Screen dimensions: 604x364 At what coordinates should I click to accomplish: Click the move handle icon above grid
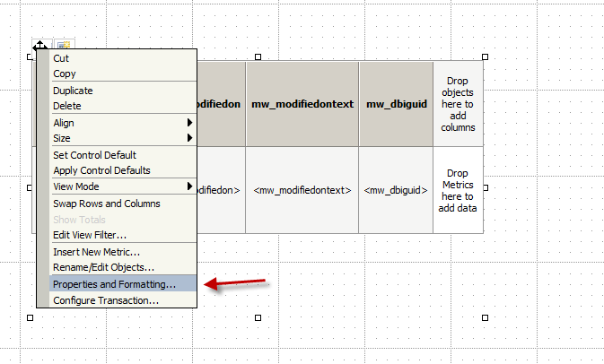point(41,45)
